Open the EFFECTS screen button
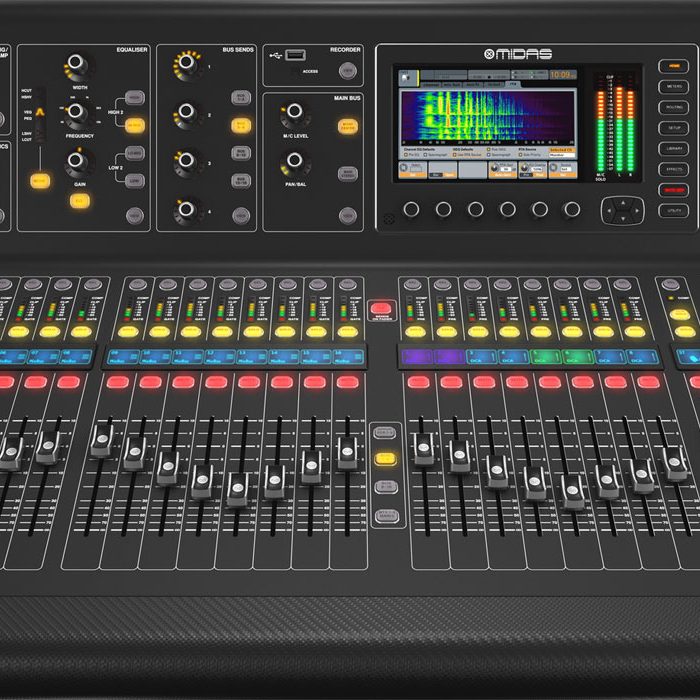Screen dimensions: 700x700 [x=673, y=170]
